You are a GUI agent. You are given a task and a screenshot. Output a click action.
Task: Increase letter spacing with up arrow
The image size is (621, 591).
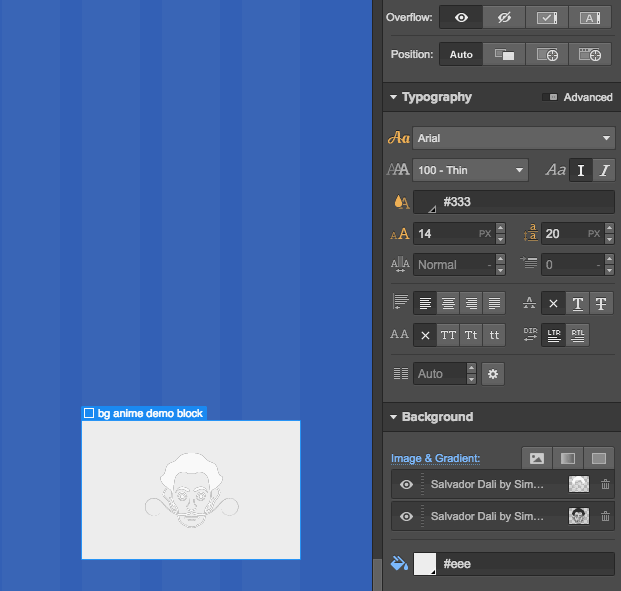coord(500,259)
